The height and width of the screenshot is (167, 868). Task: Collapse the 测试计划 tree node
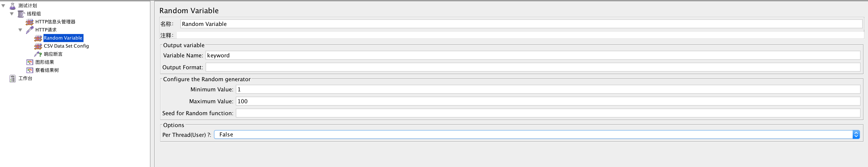point(3,6)
